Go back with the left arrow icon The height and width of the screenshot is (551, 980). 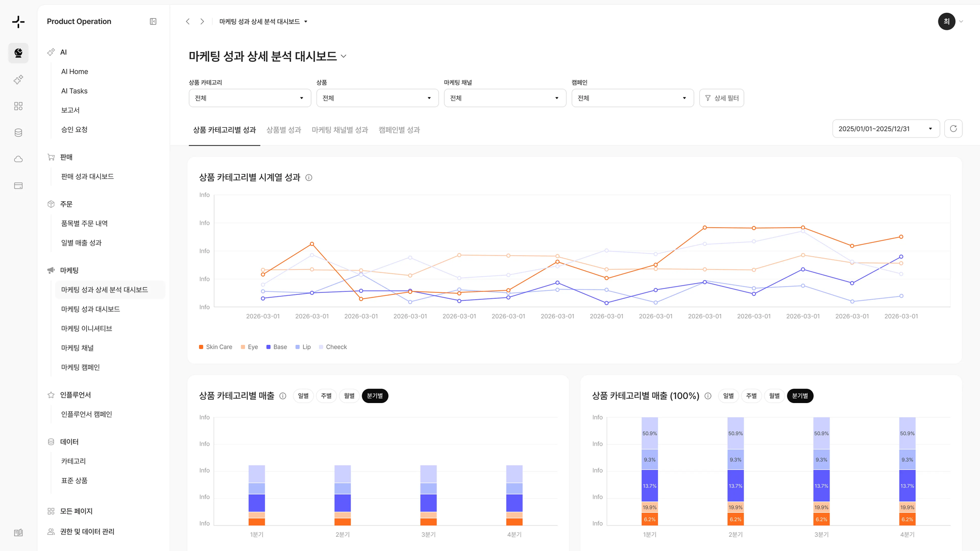[x=188, y=22]
